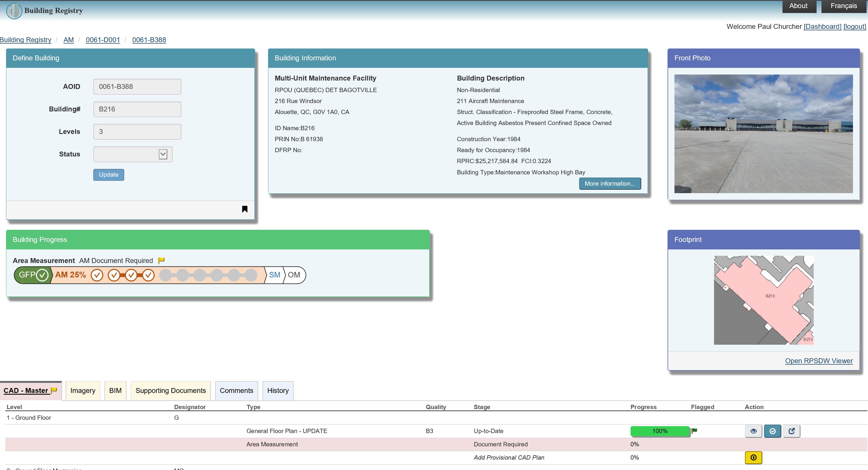
Task: Click the front photo thumbnail of building
Action: click(x=763, y=134)
